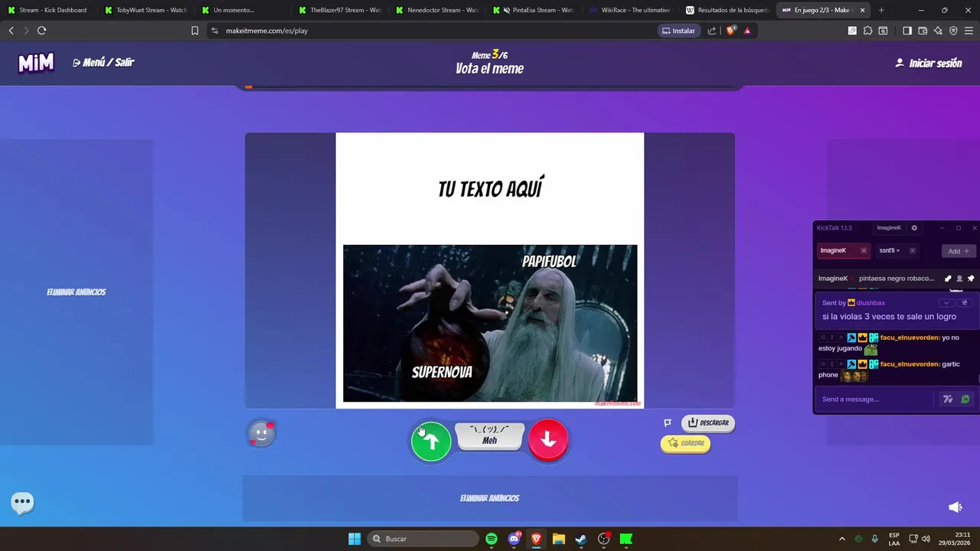Toggle the sound speaker icon
The width and height of the screenshot is (980, 551).
[x=955, y=507]
